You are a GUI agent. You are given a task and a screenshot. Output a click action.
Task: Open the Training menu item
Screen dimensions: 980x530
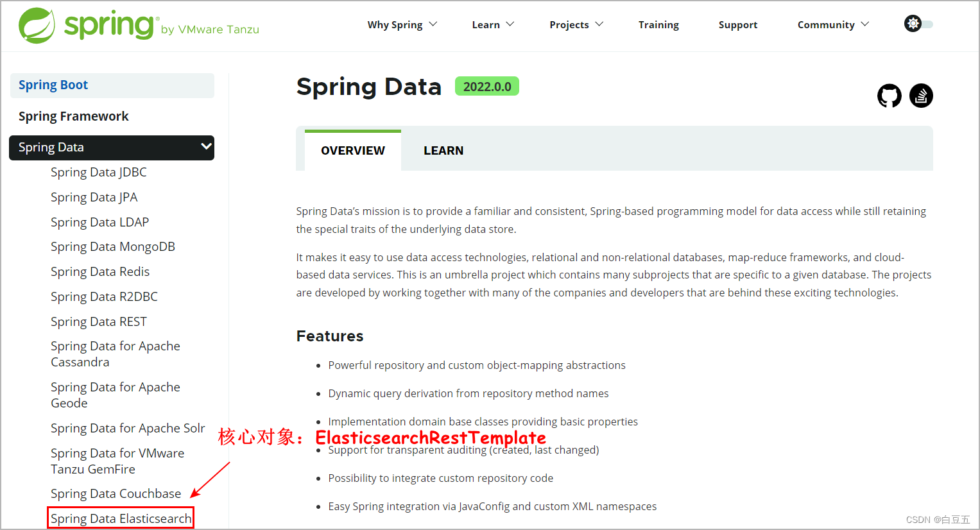click(x=658, y=24)
